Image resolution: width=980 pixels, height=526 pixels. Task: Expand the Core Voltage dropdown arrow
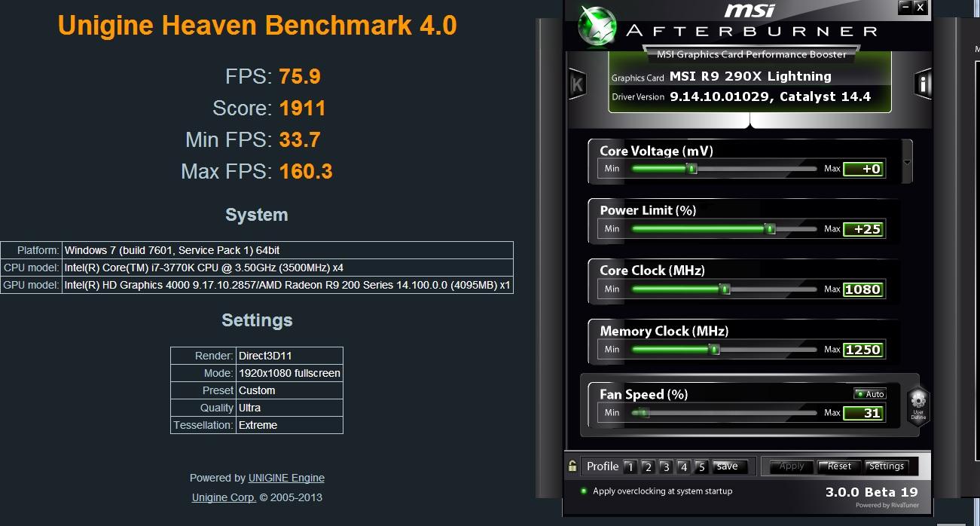tap(907, 161)
